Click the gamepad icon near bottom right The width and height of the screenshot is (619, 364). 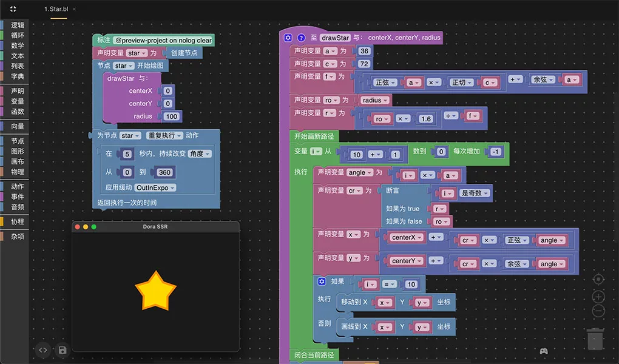tap(544, 351)
